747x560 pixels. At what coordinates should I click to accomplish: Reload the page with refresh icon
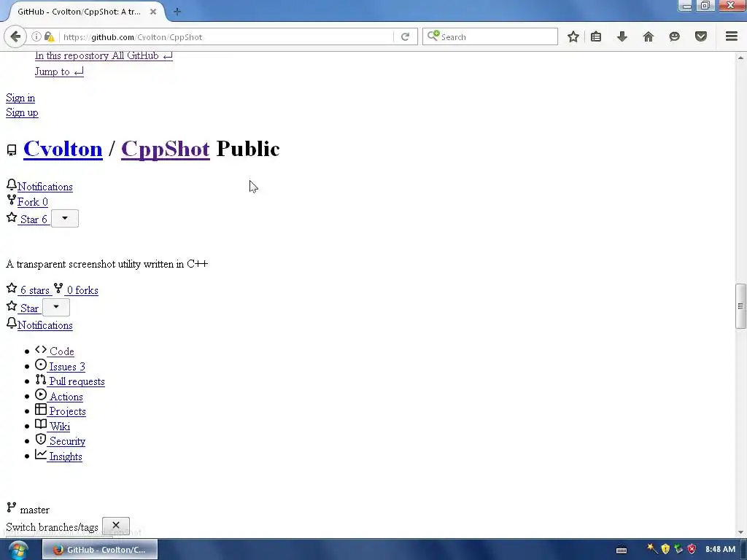pyautogui.click(x=405, y=36)
